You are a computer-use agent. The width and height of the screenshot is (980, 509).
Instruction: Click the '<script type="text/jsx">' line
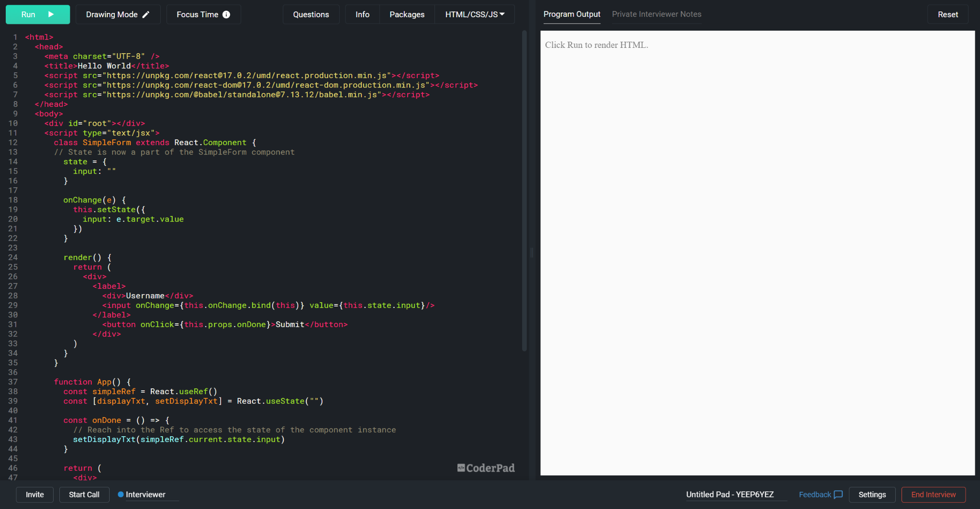click(102, 133)
